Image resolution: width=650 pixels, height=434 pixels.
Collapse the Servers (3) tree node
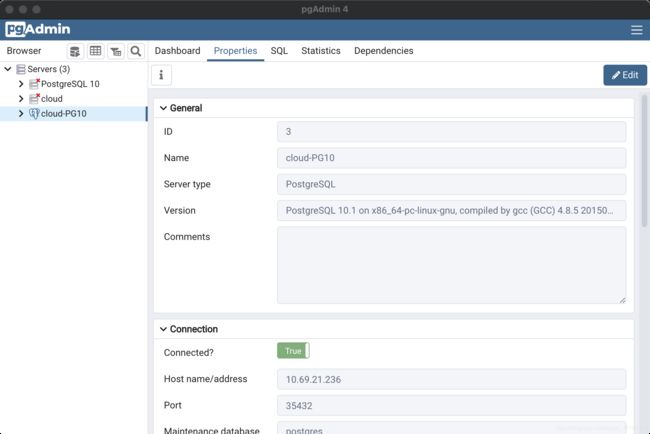coord(8,69)
